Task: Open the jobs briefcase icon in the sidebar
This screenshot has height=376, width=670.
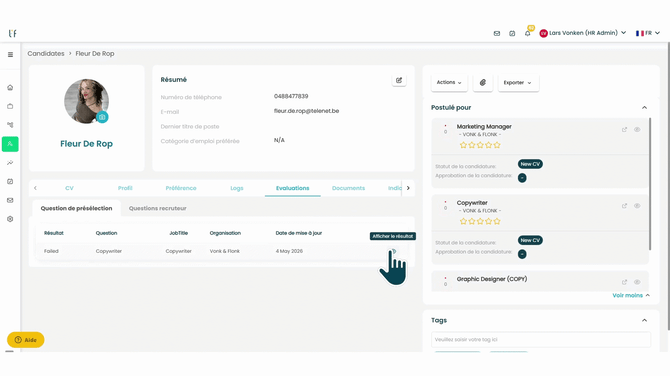Action: click(10, 106)
